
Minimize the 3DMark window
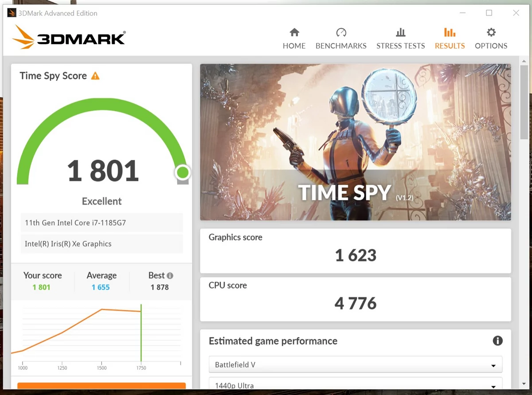[462, 13]
